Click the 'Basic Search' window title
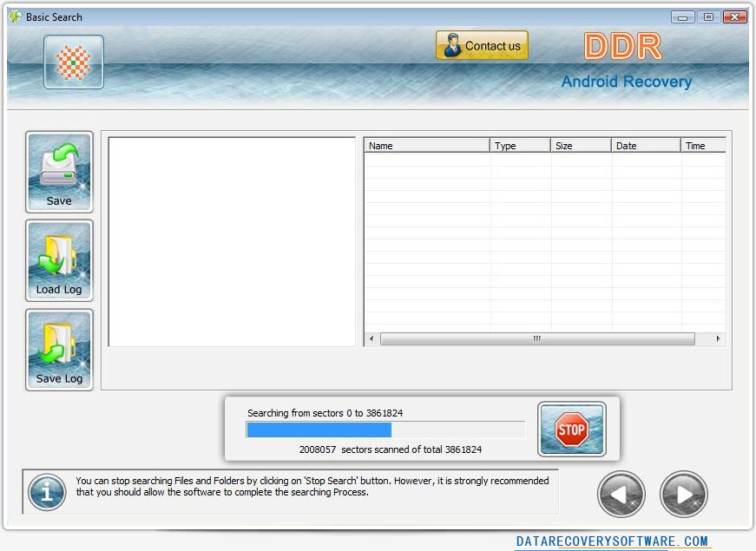The image size is (756, 551). 54,16
